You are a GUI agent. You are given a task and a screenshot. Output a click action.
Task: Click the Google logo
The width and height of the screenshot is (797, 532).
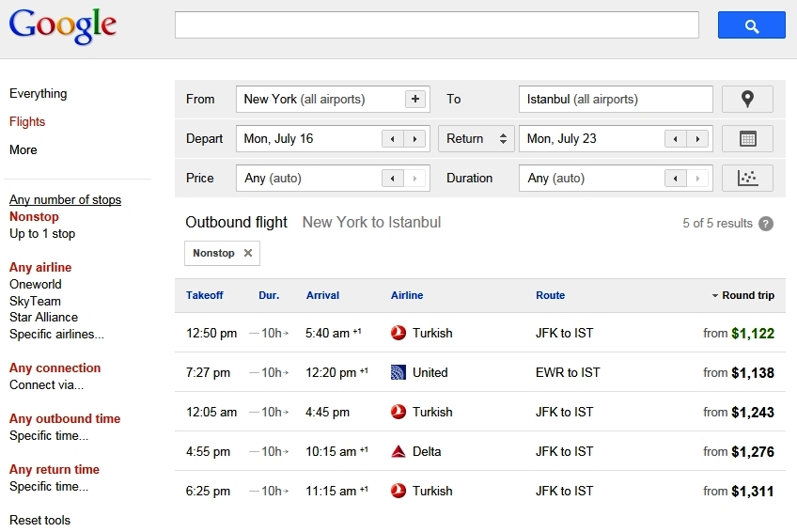63,26
